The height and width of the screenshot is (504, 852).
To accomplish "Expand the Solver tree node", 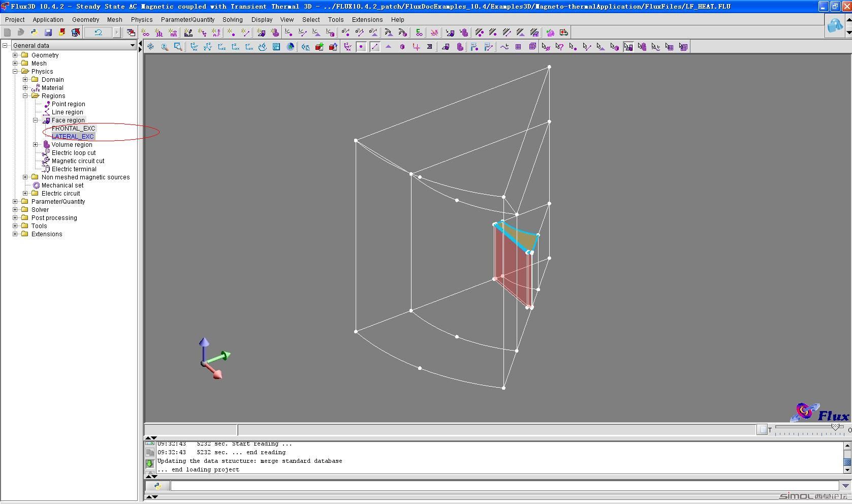I will pos(15,210).
